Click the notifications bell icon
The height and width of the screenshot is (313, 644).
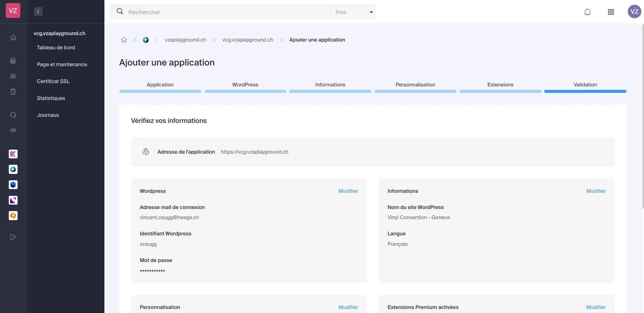coord(587,12)
